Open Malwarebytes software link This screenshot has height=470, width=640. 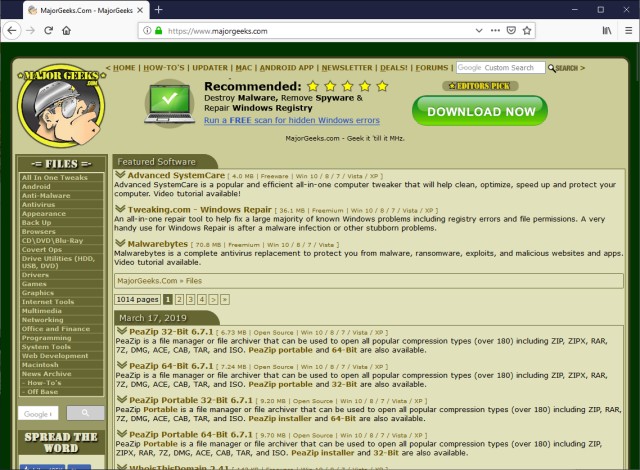pyautogui.click(x=158, y=244)
